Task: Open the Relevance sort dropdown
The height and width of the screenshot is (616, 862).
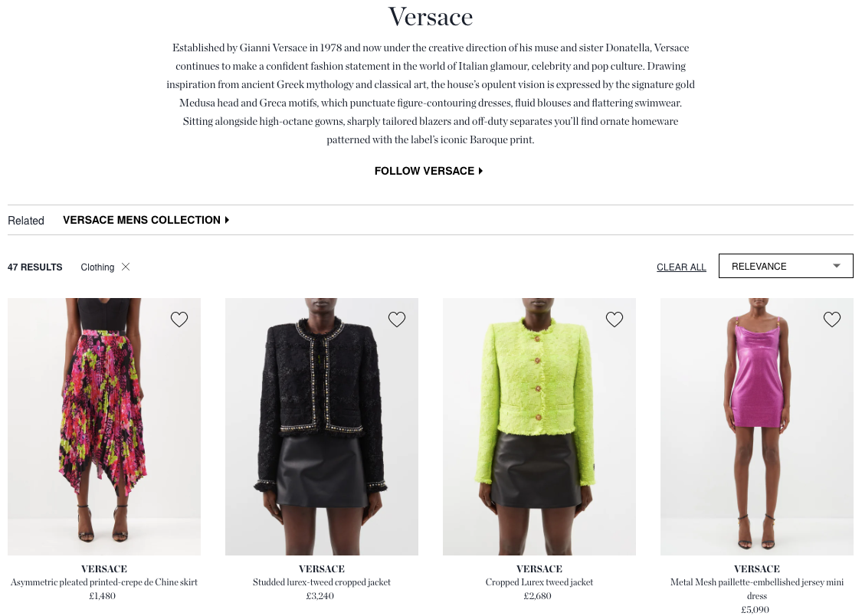Action: (785, 266)
